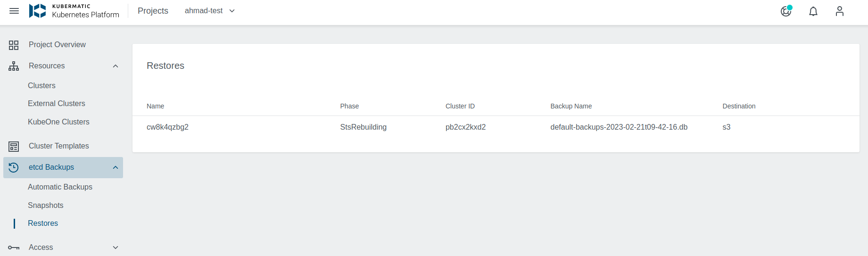
Task: Open the ahmad-test project dropdown
Action: pos(210,11)
